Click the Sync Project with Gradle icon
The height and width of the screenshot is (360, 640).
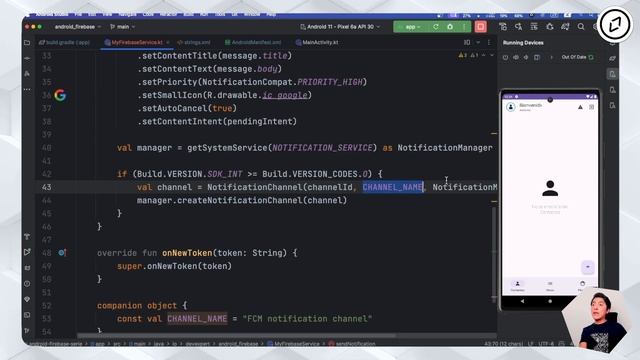pos(565,27)
